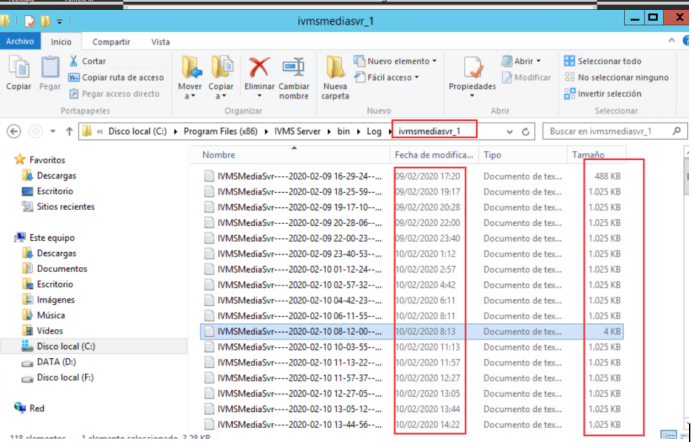Select the file IVMSMediaSvr----2020-02-10 04-42-23
The width and height of the screenshot is (692, 442).
[x=412, y=300]
